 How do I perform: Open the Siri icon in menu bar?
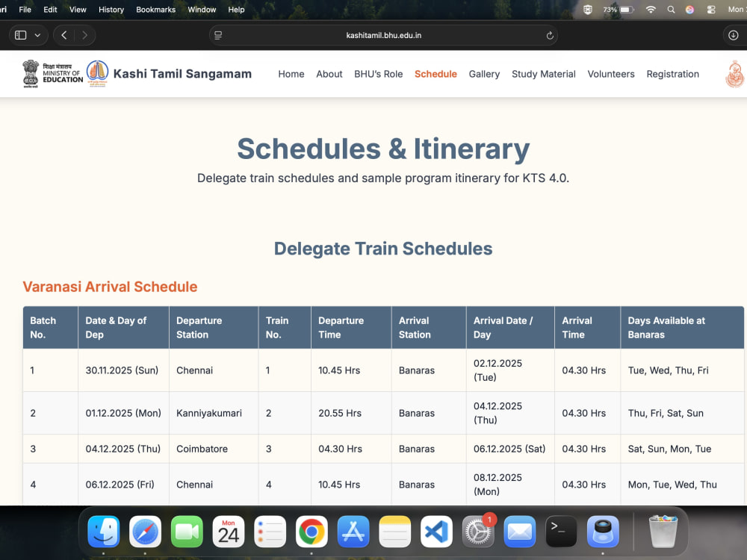pos(689,10)
